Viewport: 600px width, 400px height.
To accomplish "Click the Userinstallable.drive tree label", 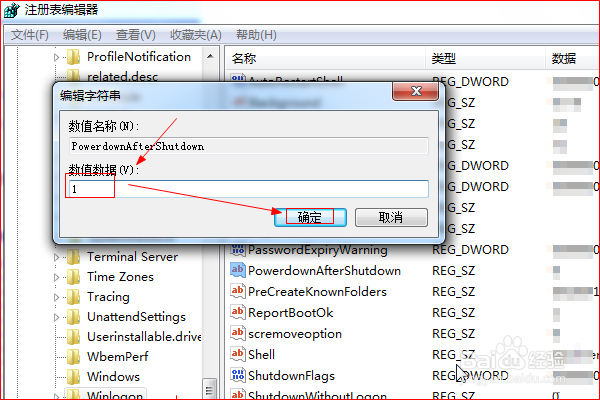I will click(144, 337).
